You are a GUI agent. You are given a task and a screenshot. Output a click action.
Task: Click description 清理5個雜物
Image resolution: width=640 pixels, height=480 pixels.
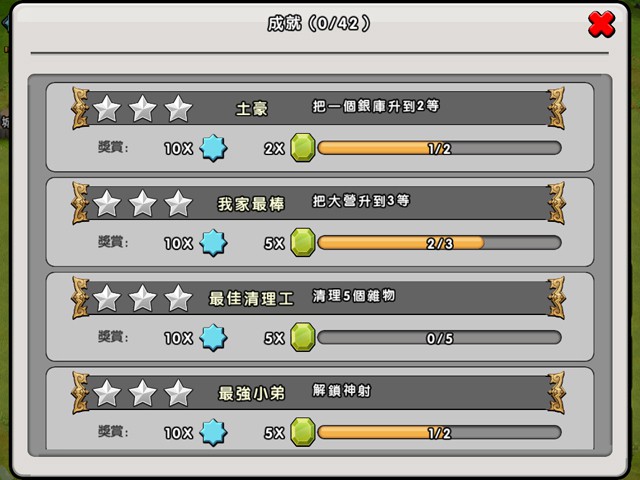354,296
